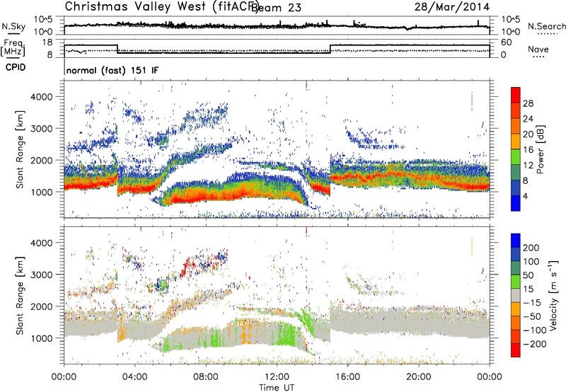Click the '60' Nave axis tick
The height and width of the screenshot is (392, 566).
coord(507,42)
